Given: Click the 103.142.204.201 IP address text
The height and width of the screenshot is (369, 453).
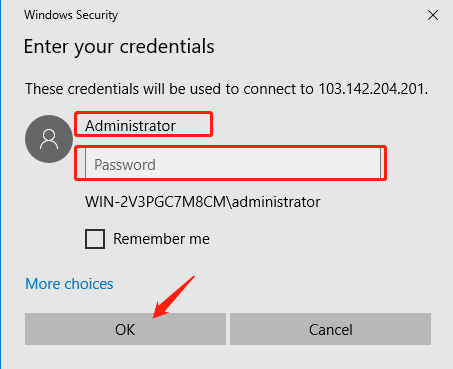Looking at the screenshot, I should click(x=373, y=89).
